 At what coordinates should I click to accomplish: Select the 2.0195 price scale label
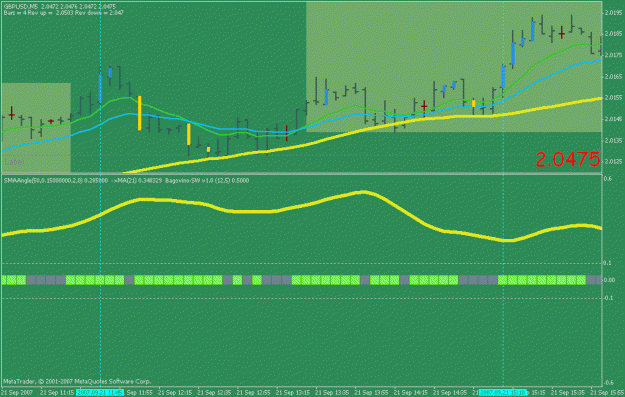613,13
